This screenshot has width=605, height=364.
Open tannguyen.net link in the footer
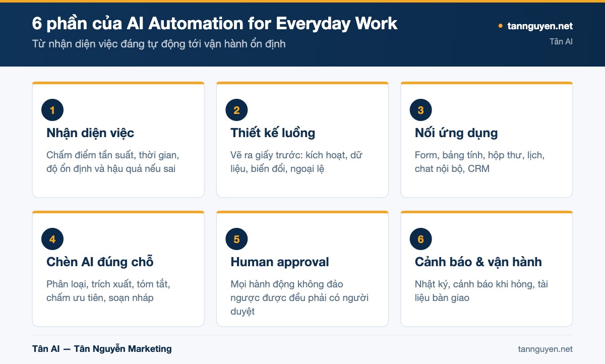546,349
